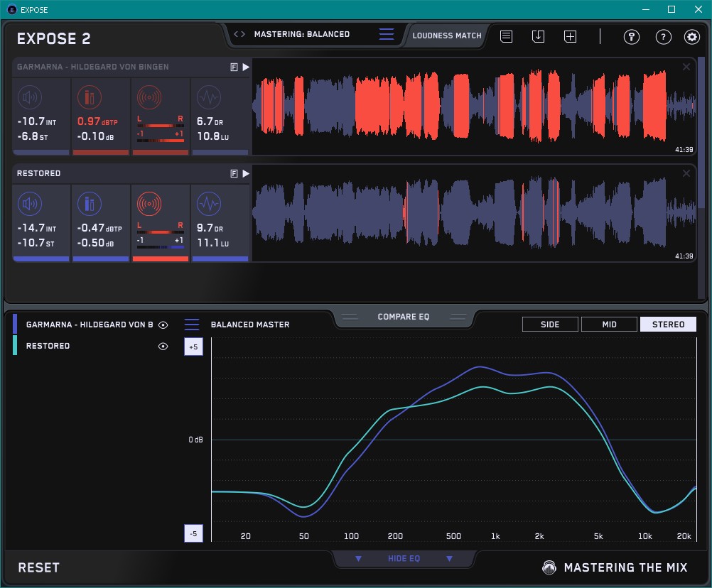Viewport: 712px width, 588px height.
Task: Click the loudness speaker icon on Restored track
Action: (29, 205)
